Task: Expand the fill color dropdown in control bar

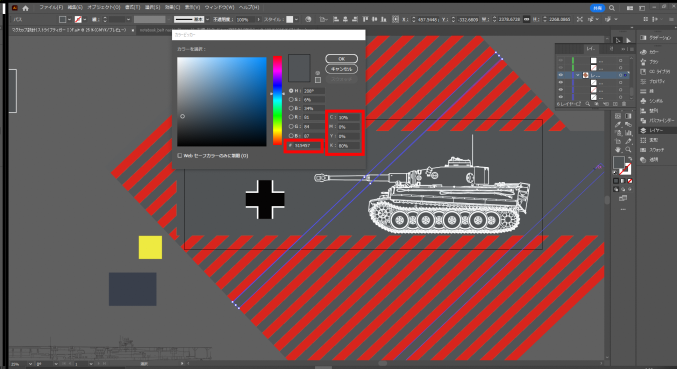Action: point(69,19)
